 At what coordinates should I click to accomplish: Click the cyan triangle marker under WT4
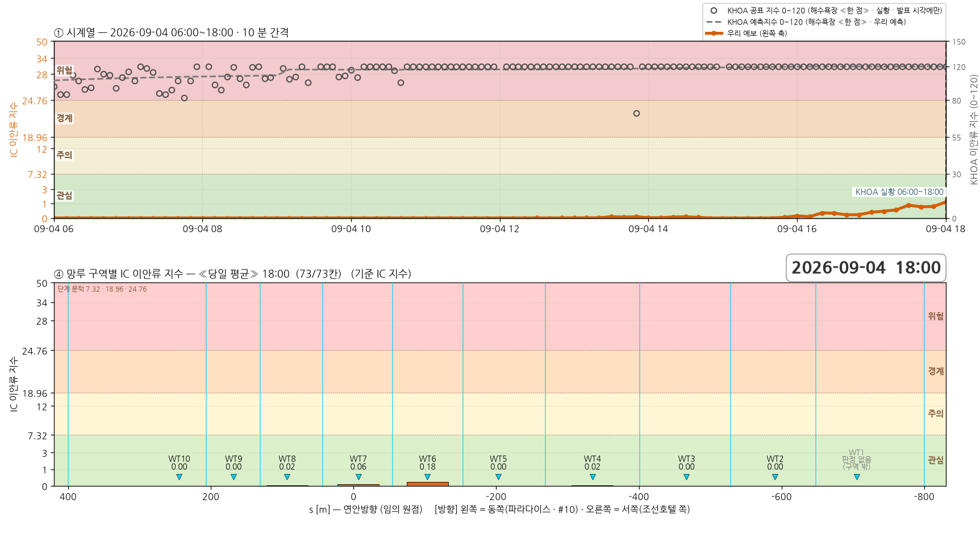click(x=593, y=477)
